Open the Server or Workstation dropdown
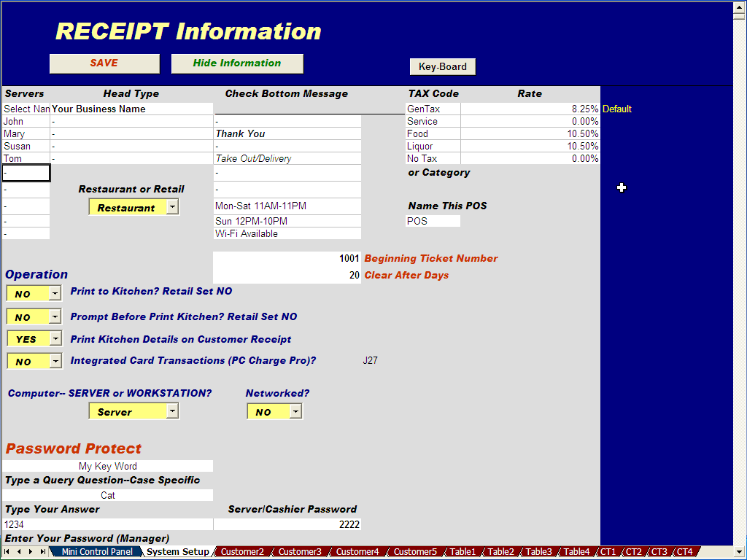Image resolution: width=747 pixels, height=560 pixels. point(171,411)
